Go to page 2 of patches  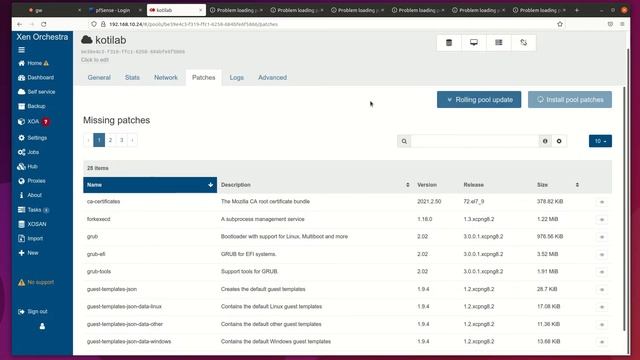[110, 140]
